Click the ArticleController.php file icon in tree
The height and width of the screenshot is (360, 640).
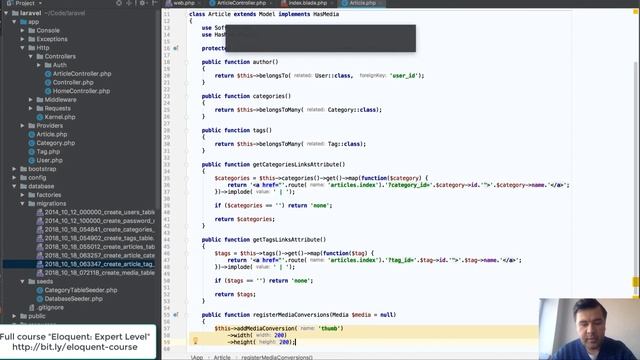pyautogui.click(x=48, y=74)
